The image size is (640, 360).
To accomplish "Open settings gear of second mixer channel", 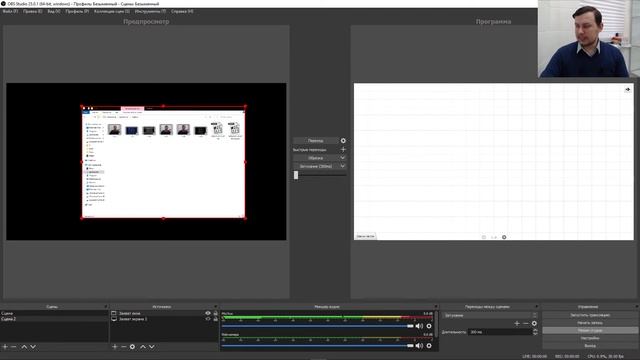I will pyautogui.click(x=429, y=346).
